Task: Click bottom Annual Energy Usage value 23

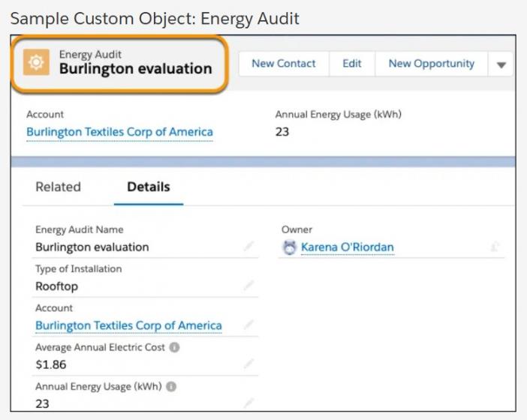Action: point(42,403)
